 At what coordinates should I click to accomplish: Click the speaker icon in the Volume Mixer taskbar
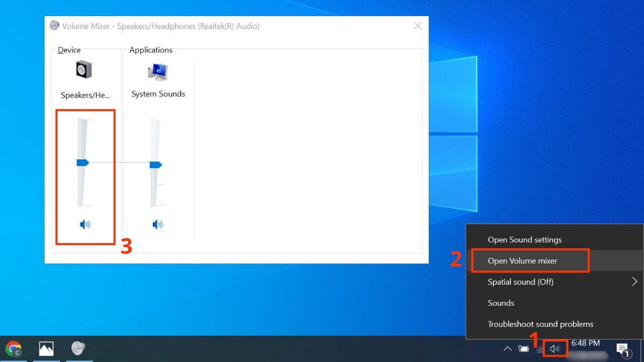point(79,348)
